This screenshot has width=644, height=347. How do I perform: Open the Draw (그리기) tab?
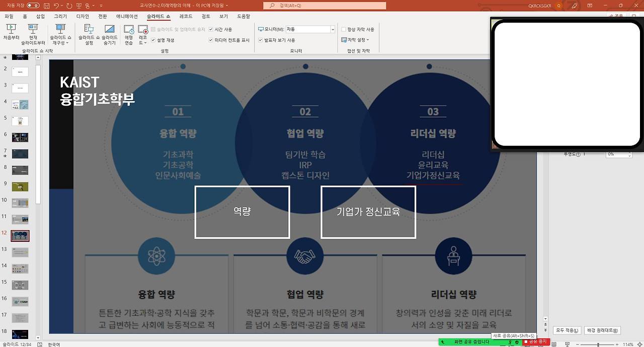point(60,17)
